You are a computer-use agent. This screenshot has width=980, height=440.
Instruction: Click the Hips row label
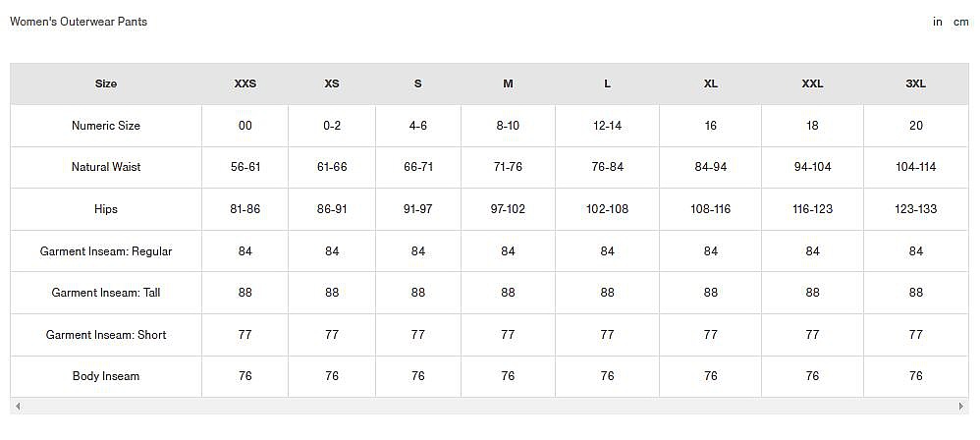click(106, 209)
